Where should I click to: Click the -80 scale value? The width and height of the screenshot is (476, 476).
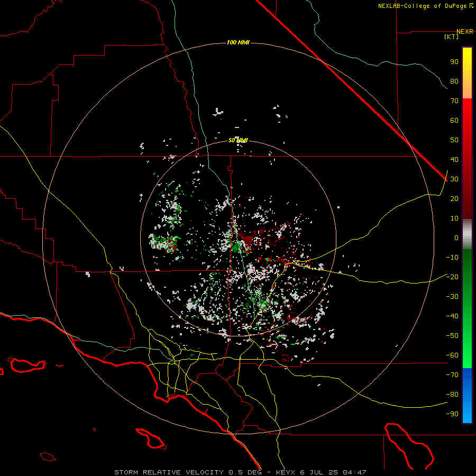[x=452, y=395]
